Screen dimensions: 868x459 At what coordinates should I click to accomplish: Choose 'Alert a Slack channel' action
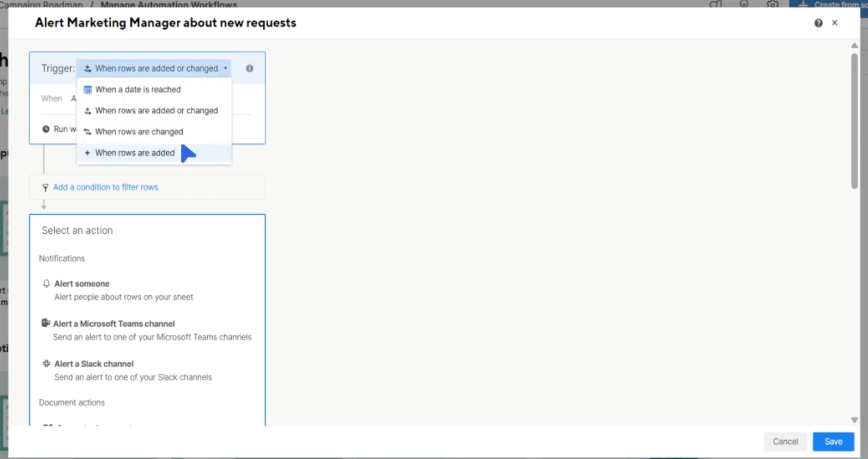[x=127, y=370]
